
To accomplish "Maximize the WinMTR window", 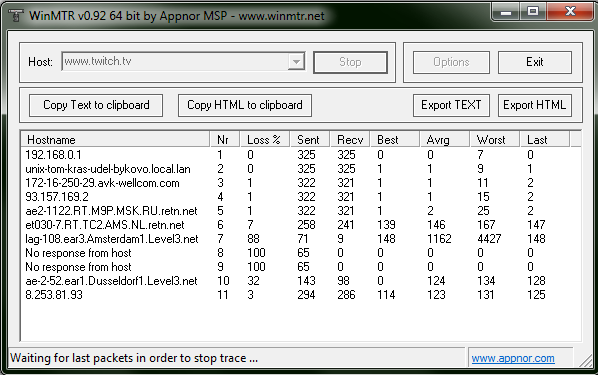I will tap(533, 12).
